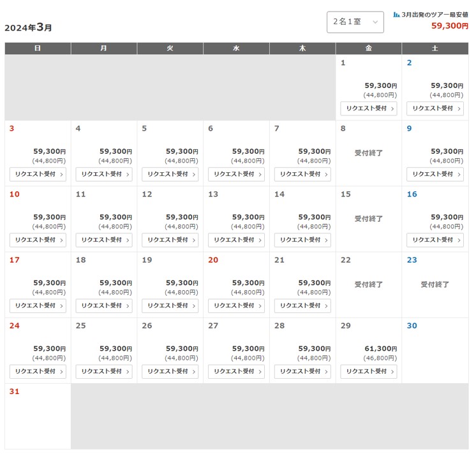
Task: Select リクエスト受付 for Sunday March 24
Action: click(x=38, y=371)
